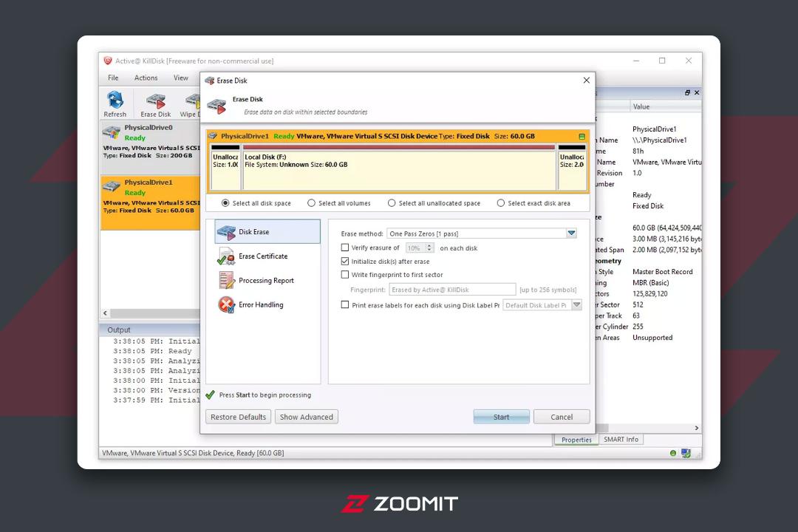The width and height of the screenshot is (798, 532).
Task: Enable Verify erasure checkbox
Action: click(345, 248)
